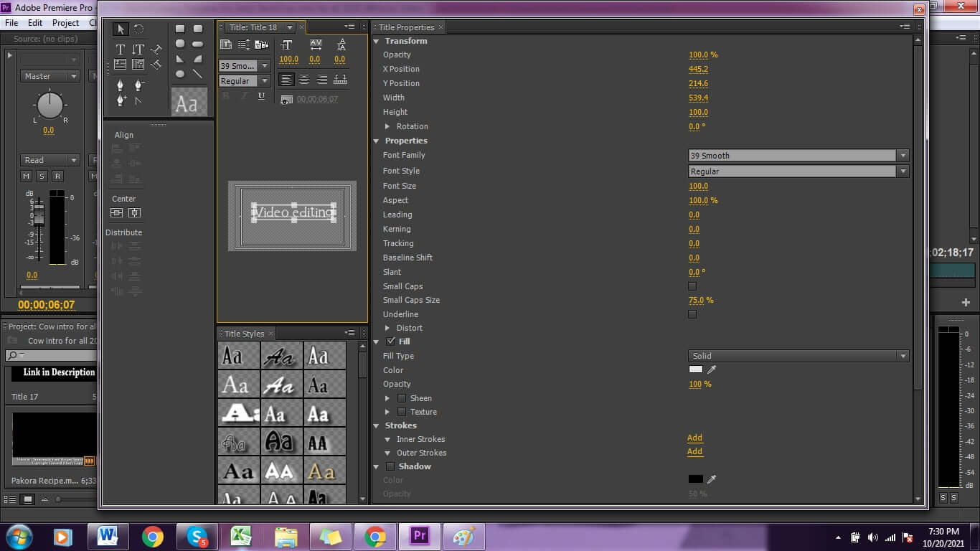Select the Path Type tool
This screenshot has height=551, width=980.
(156, 50)
